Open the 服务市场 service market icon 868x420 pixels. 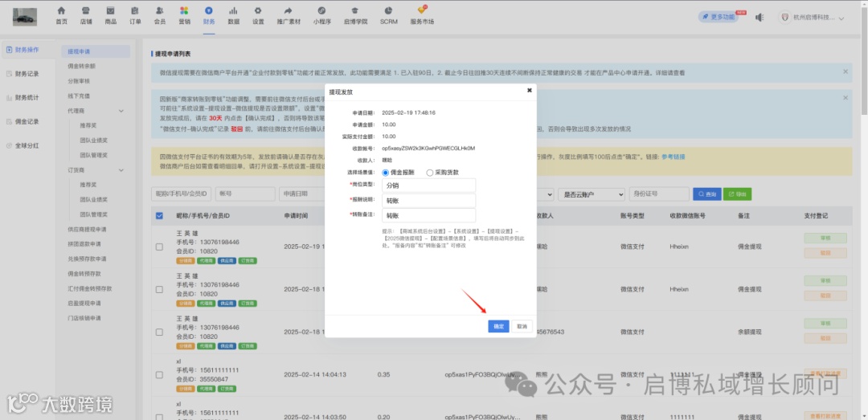click(423, 10)
